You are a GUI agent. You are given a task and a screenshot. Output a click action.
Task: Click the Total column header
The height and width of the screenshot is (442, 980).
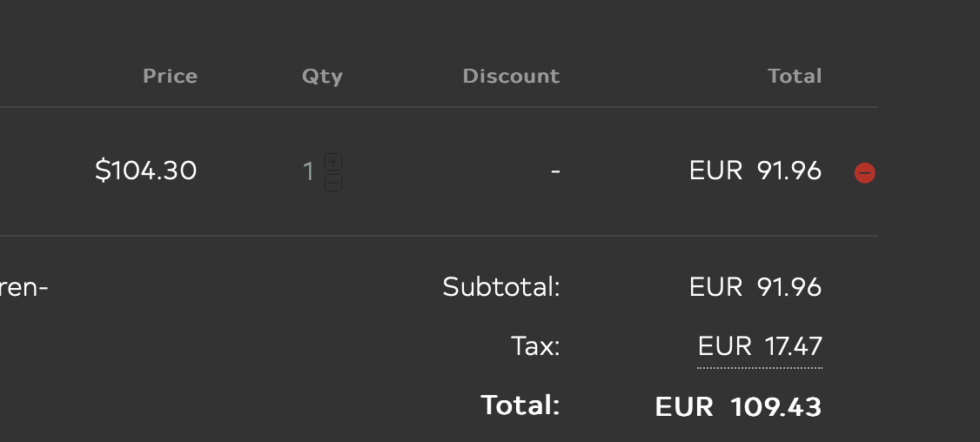(x=795, y=77)
